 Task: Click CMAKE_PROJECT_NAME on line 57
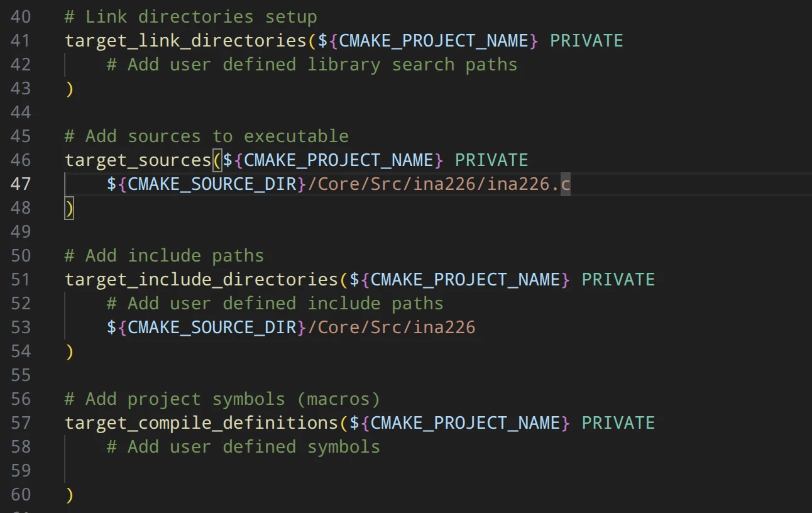465,422
